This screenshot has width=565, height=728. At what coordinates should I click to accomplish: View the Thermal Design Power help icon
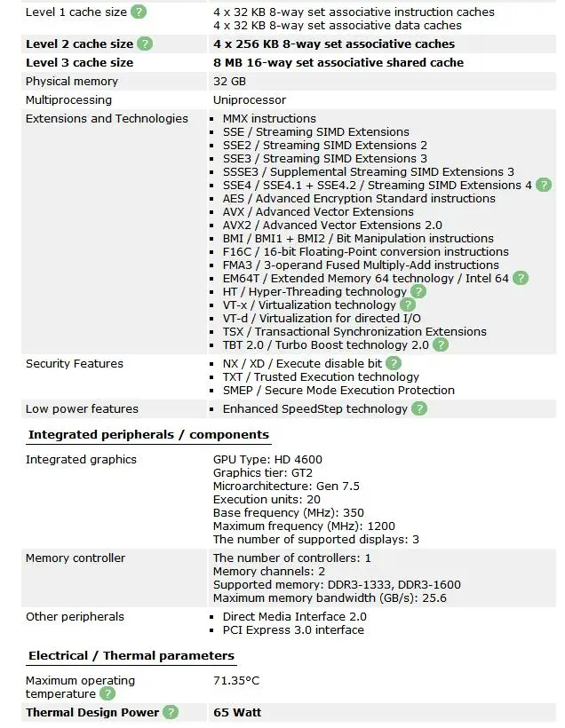point(171,713)
